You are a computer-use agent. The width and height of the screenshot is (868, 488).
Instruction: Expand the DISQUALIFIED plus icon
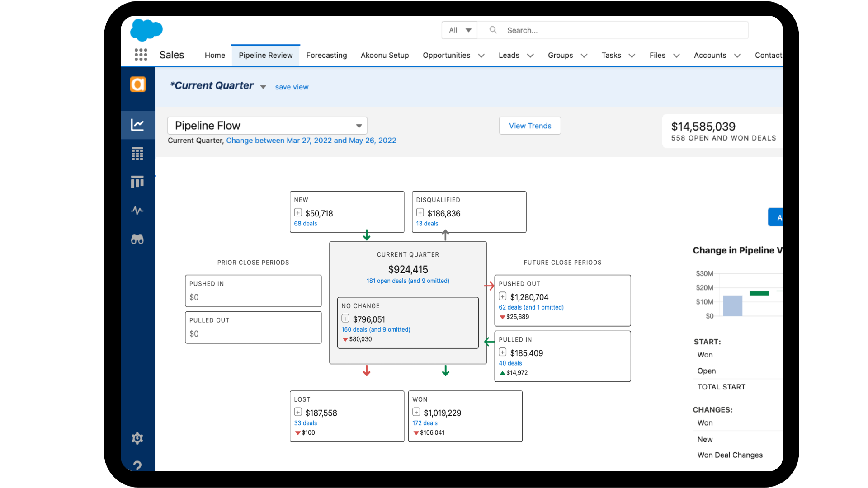(420, 212)
